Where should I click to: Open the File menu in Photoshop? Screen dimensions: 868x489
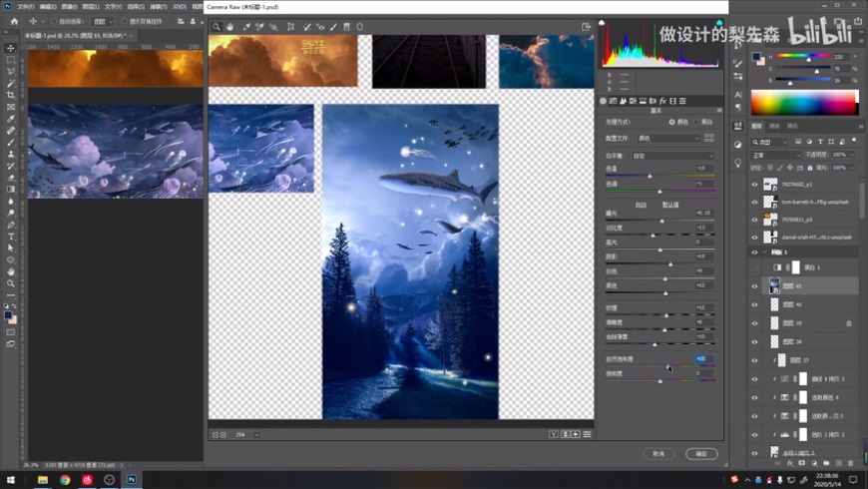tap(26, 7)
